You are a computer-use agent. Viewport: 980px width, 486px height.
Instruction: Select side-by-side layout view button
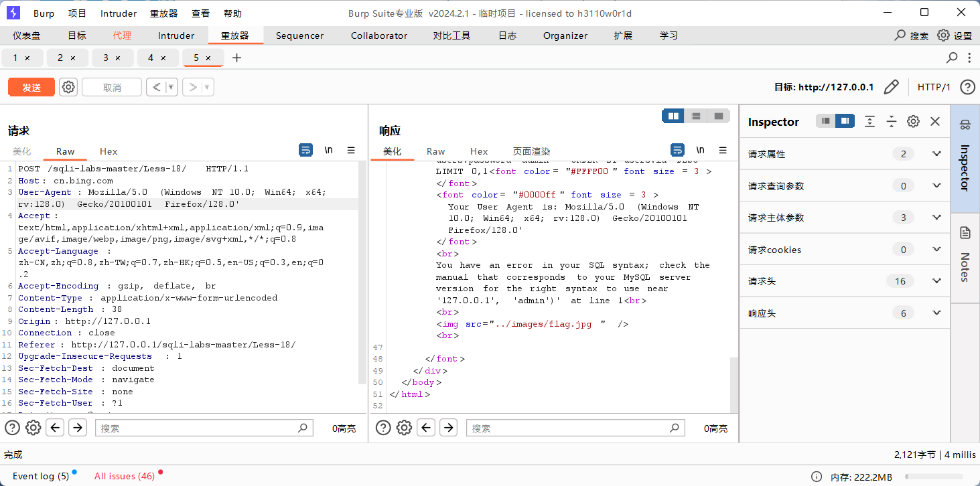click(673, 116)
